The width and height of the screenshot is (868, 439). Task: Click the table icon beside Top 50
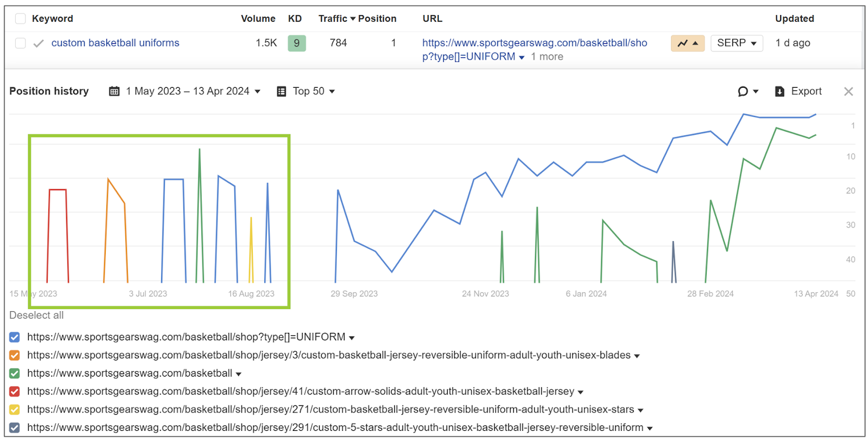click(281, 91)
